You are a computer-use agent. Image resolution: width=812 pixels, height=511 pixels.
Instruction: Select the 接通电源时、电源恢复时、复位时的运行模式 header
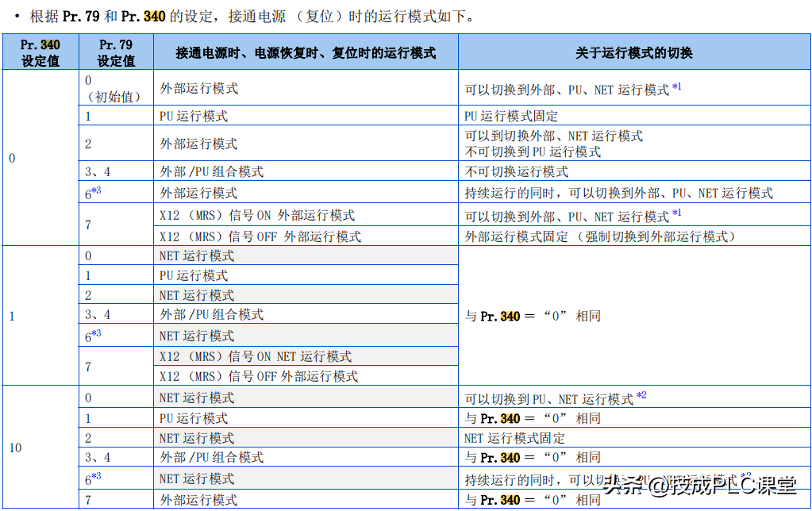(x=306, y=53)
